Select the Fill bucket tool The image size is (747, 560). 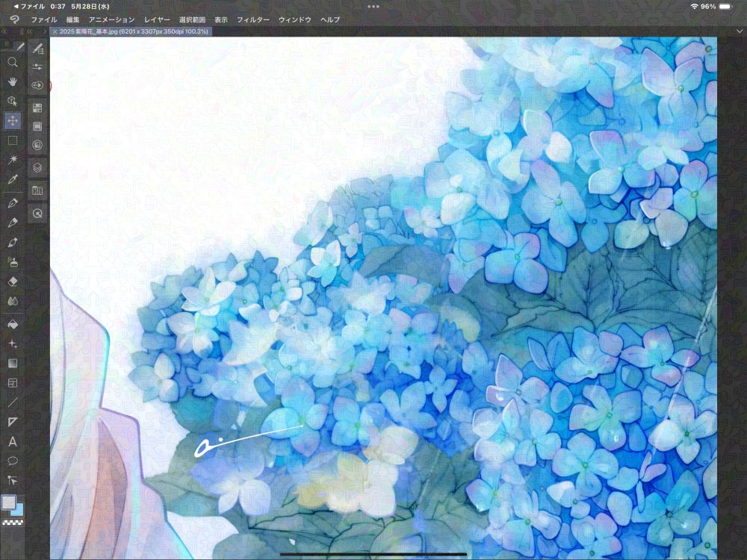pyautogui.click(x=13, y=324)
